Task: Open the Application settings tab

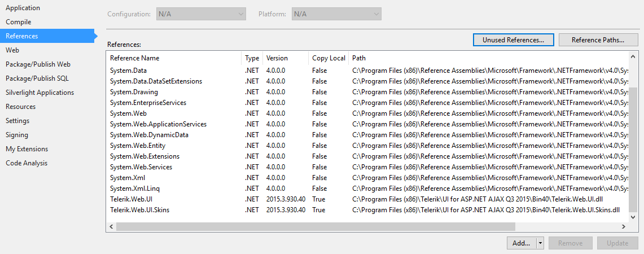Action: point(23,8)
